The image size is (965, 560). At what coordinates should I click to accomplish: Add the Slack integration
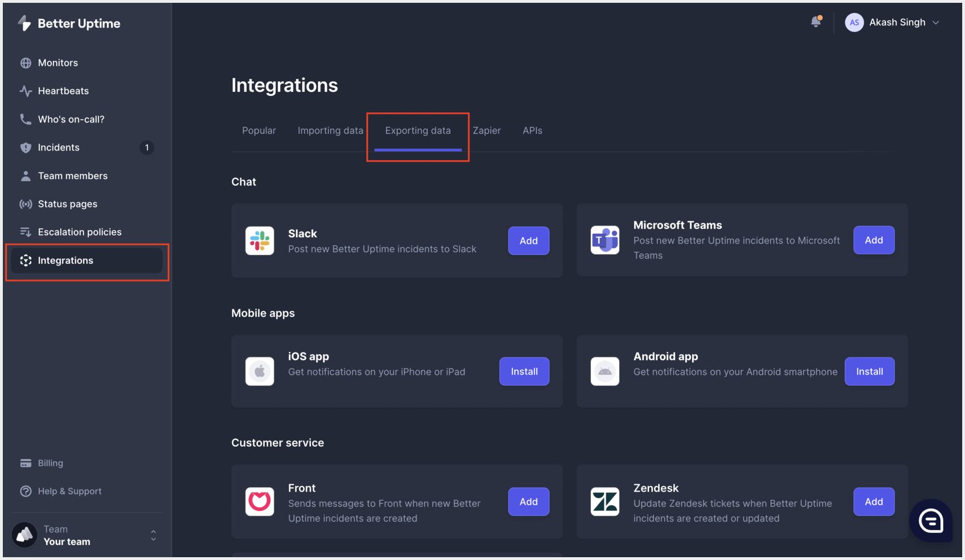point(528,241)
